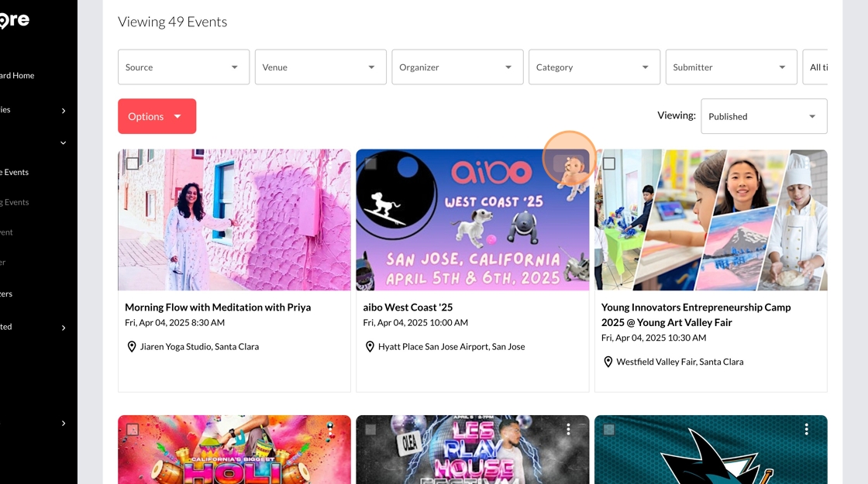Click 'Fri, Apr 04, 2025 10:00 AM' date
Image resolution: width=868 pixels, height=484 pixels.
[415, 322]
